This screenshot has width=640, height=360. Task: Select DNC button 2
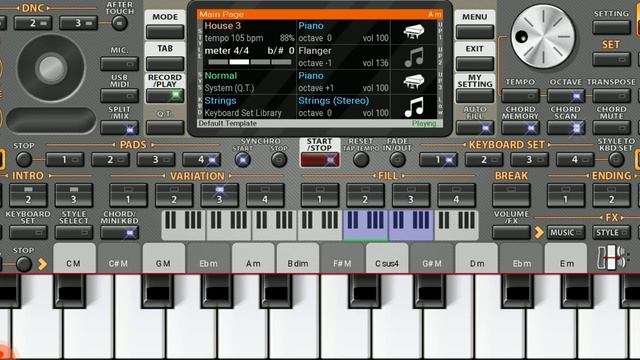tap(33, 23)
